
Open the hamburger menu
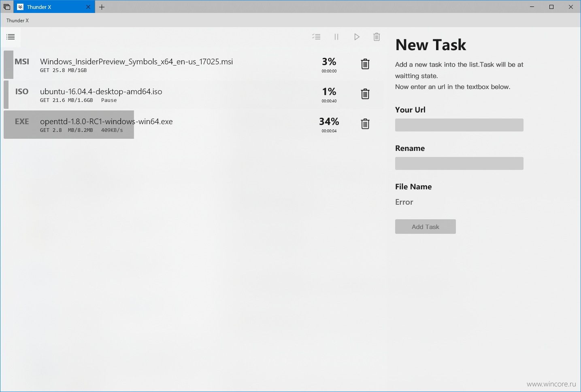(x=11, y=37)
